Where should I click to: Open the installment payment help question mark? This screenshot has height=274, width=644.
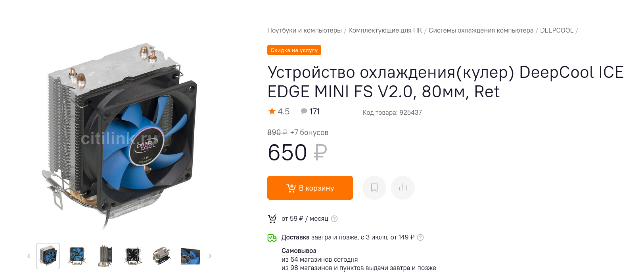click(334, 219)
